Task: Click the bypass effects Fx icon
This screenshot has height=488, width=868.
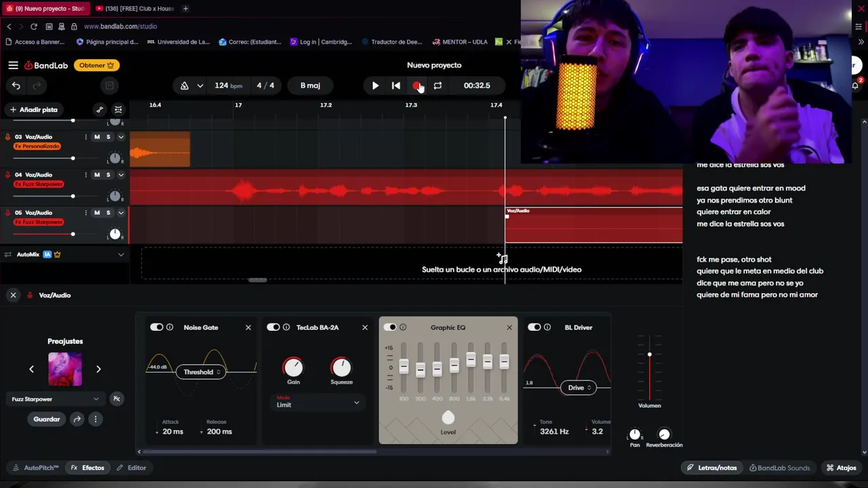Action: pyautogui.click(x=117, y=399)
